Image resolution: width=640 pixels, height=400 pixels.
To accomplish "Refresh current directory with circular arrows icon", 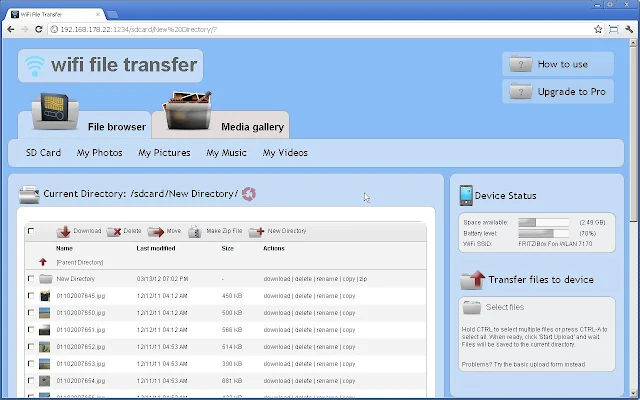I will tap(249, 194).
